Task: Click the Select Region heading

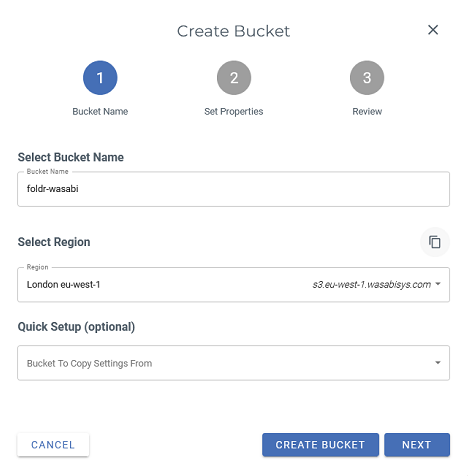Action: (54, 242)
